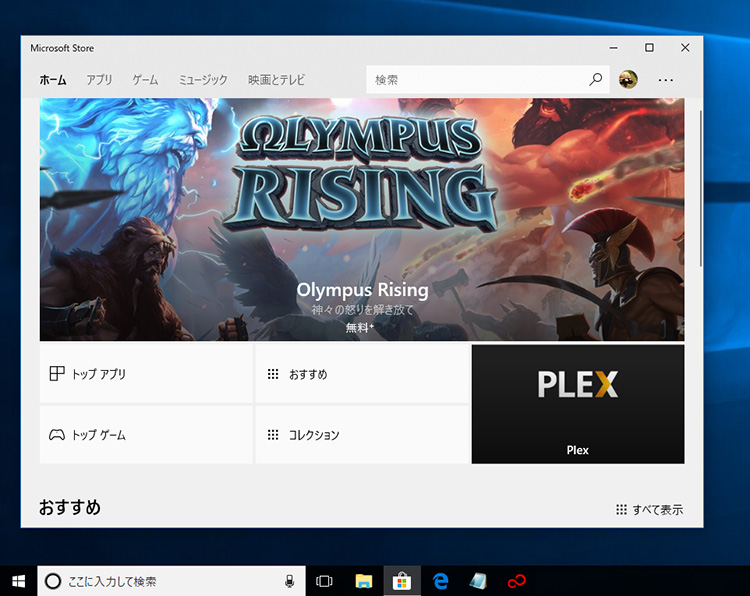Open the おすすめ tile
Image resolution: width=750 pixels, height=596 pixels.
pos(361,374)
